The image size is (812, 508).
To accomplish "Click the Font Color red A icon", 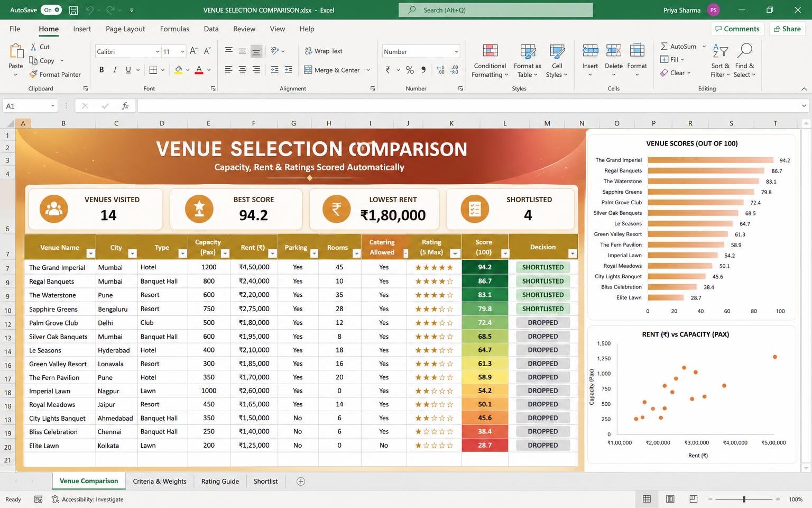I will point(199,70).
